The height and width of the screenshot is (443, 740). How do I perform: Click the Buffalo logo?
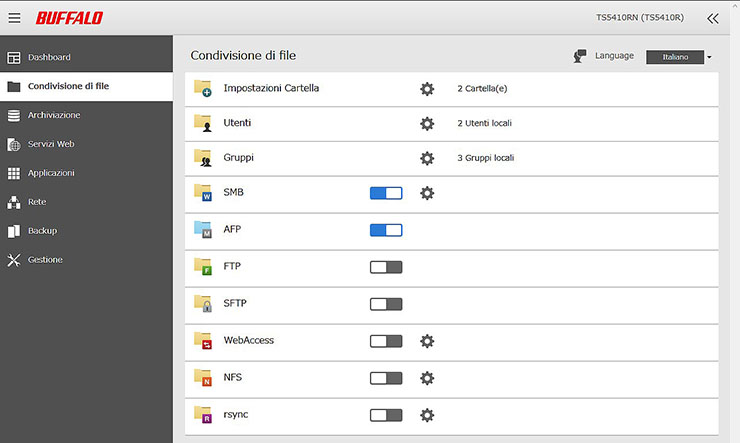click(69, 18)
